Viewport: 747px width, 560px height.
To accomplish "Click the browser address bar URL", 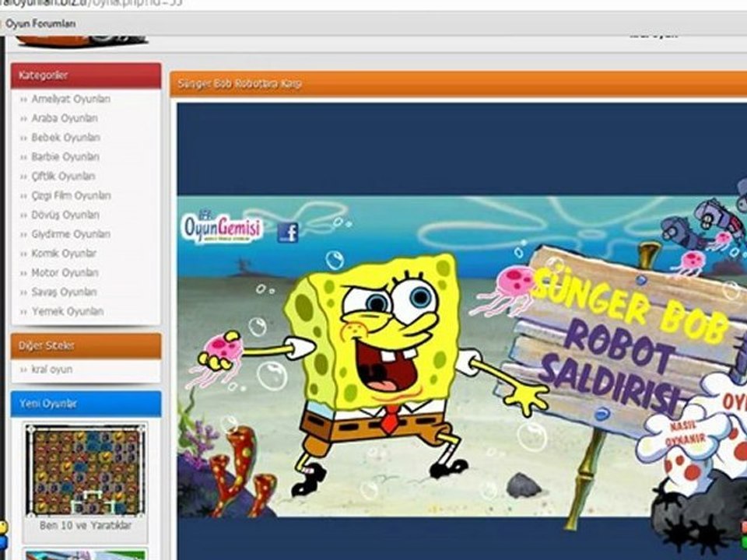I will point(90,4).
